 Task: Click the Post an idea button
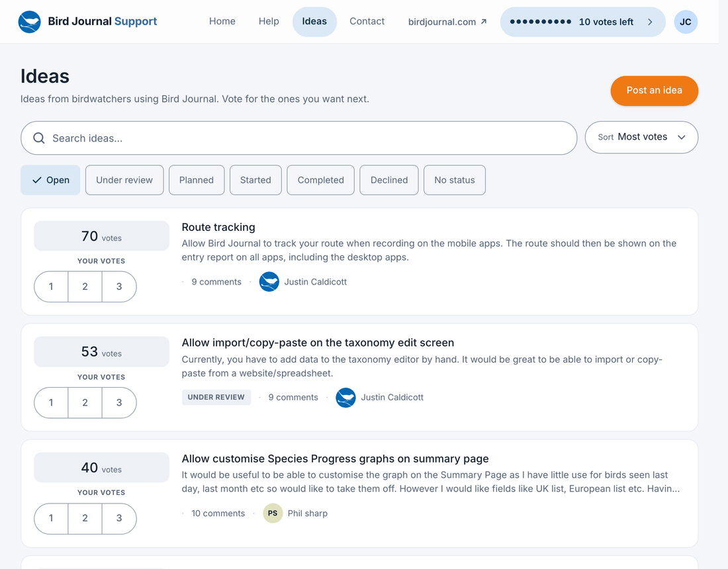click(x=654, y=91)
